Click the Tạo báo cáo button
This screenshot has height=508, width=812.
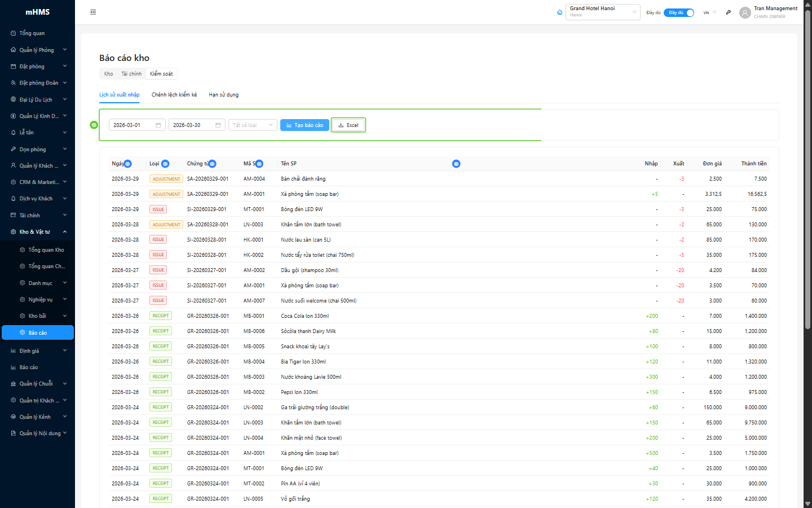[304, 125]
